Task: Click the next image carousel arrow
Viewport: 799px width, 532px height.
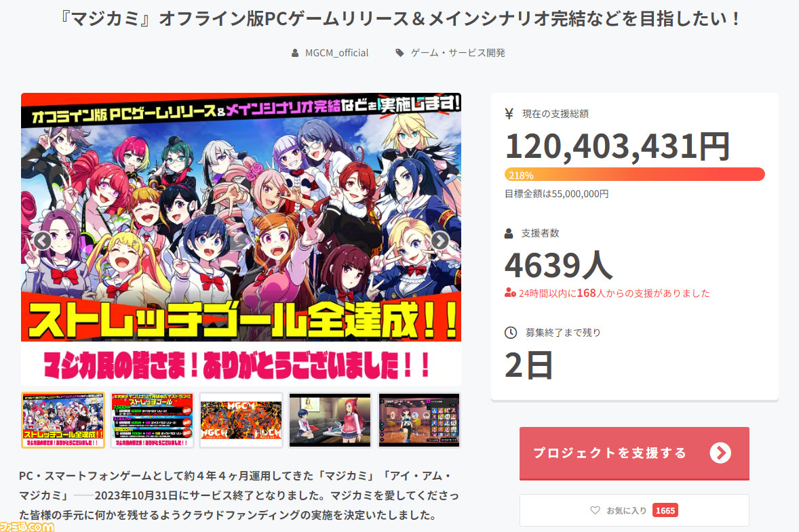Action: tap(440, 241)
